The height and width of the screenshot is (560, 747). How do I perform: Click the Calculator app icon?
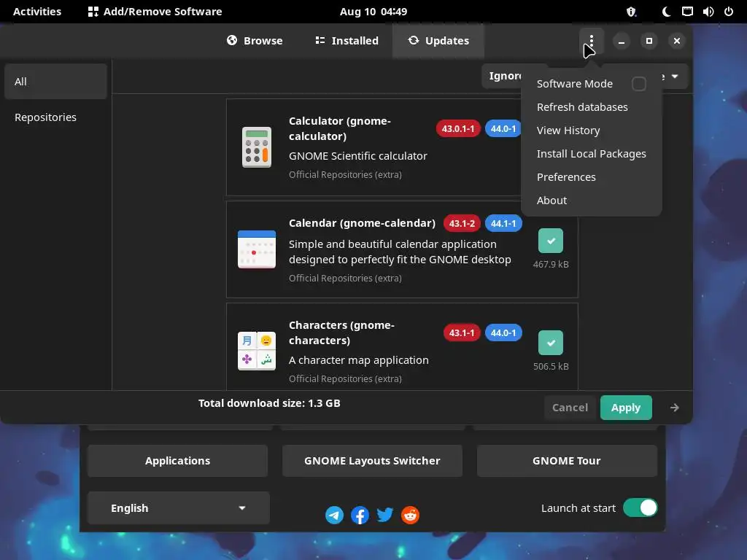coord(257,147)
